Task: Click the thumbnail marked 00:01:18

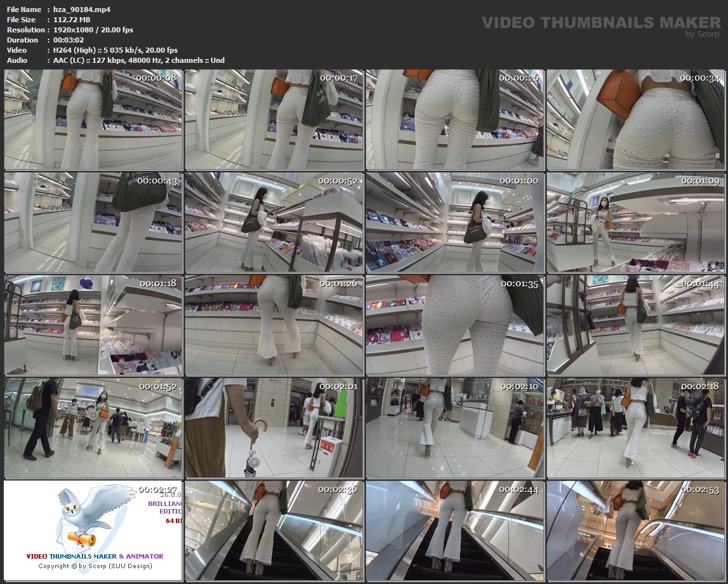Action: [93, 325]
